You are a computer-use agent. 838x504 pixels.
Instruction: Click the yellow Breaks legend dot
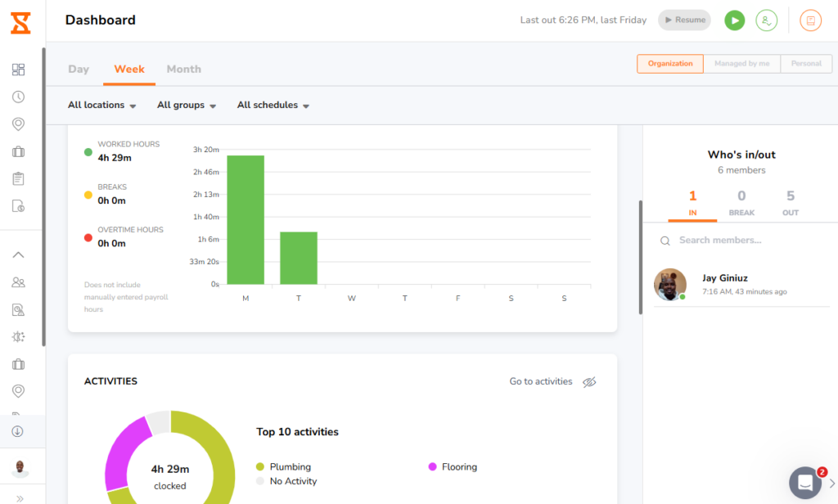point(88,195)
